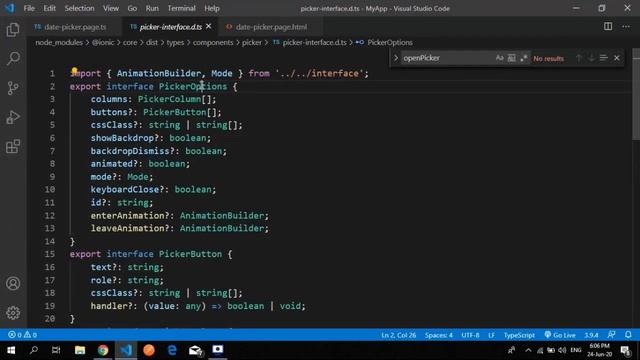Open the Extensions view
Viewport: 640px width, 360px height.
point(13,147)
